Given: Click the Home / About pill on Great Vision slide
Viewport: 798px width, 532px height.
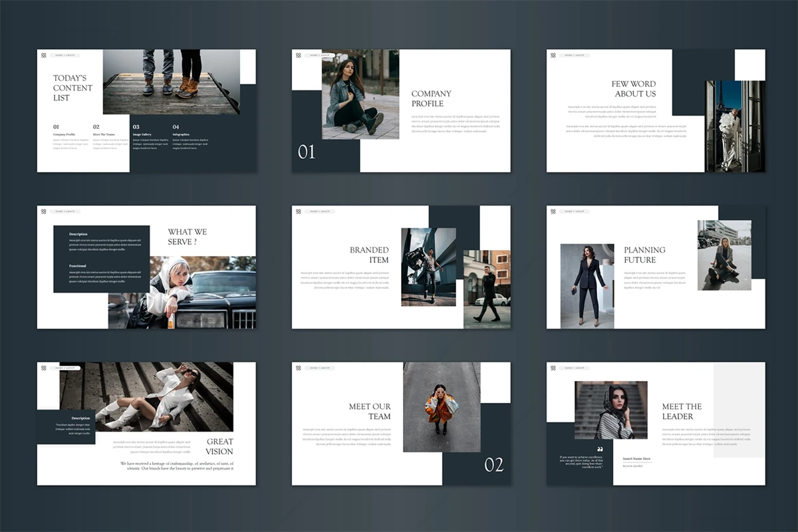Looking at the screenshot, I should tap(65, 368).
